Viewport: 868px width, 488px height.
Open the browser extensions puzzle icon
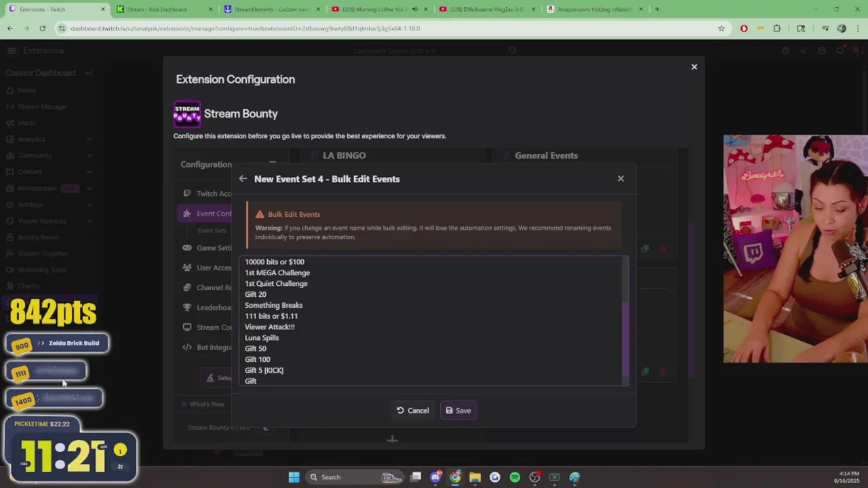[x=776, y=28]
